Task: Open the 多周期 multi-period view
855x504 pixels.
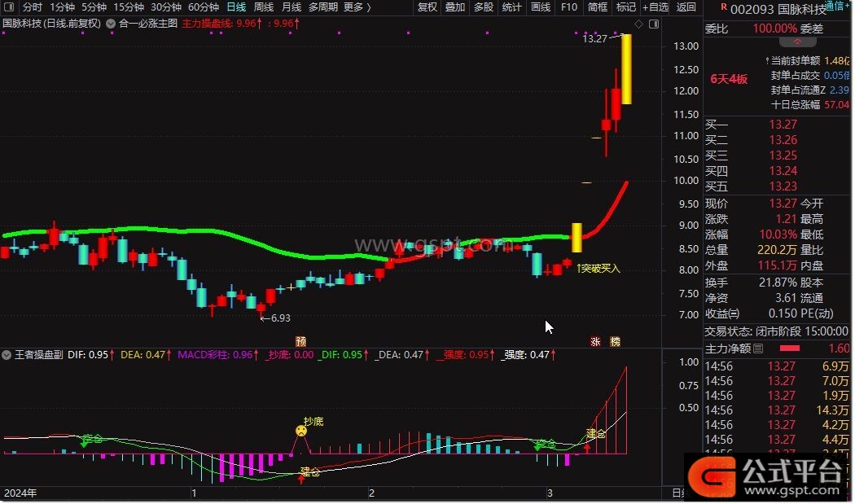Action: pyautogui.click(x=323, y=7)
